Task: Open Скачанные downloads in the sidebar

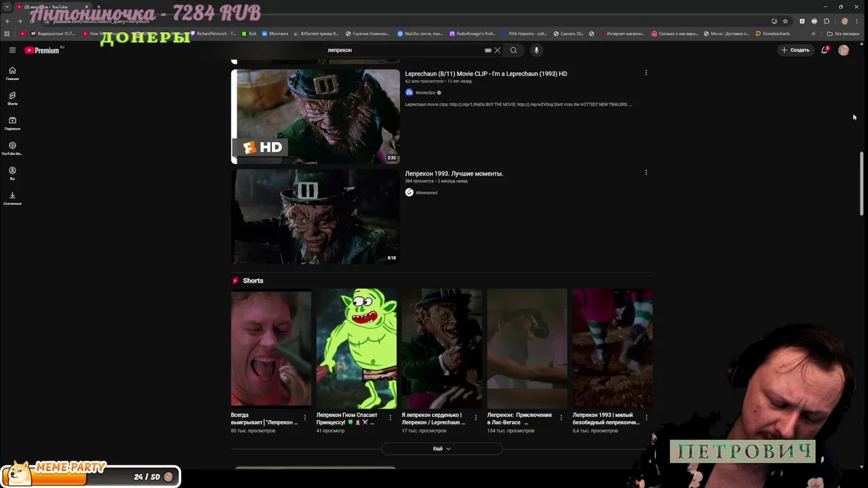Action: (x=12, y=199)
